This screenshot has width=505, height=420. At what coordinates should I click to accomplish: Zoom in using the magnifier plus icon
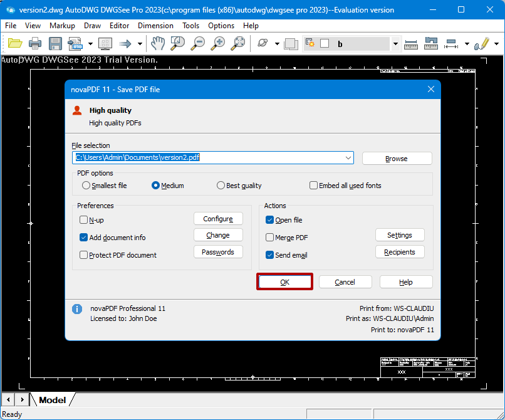tap(217, 43)
